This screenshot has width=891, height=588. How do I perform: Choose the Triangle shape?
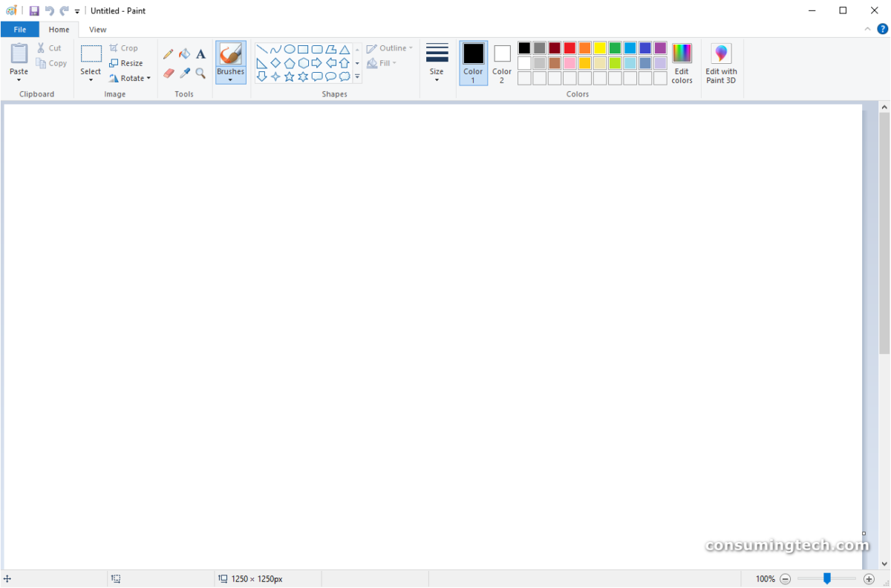pyautogui.click(x=345, y=50)
